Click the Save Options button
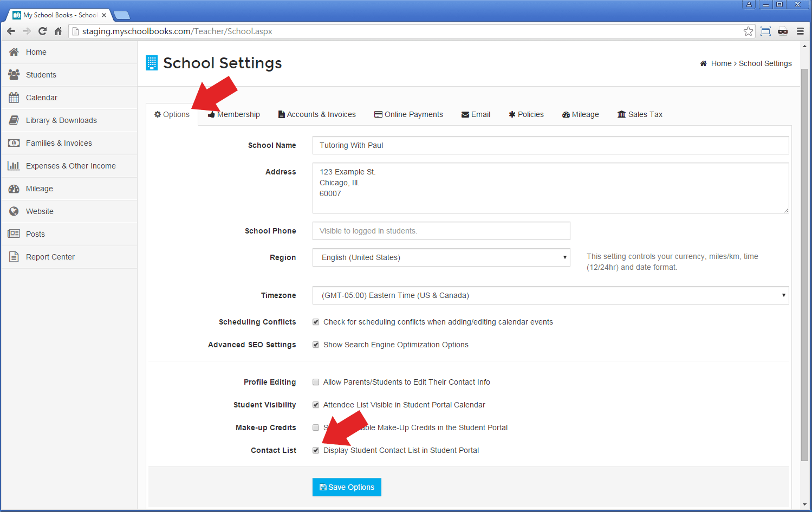The width and height of the screenshot is (812, 512). point(347,487)
